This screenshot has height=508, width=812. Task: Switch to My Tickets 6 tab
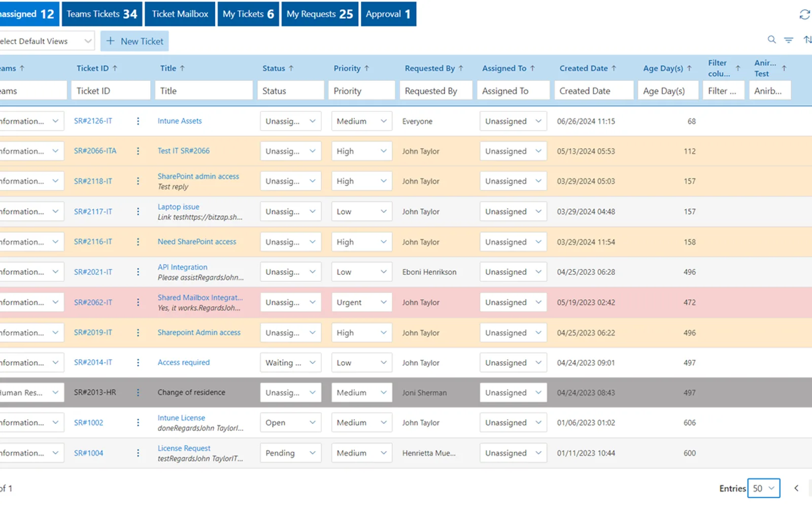(248, 14)
